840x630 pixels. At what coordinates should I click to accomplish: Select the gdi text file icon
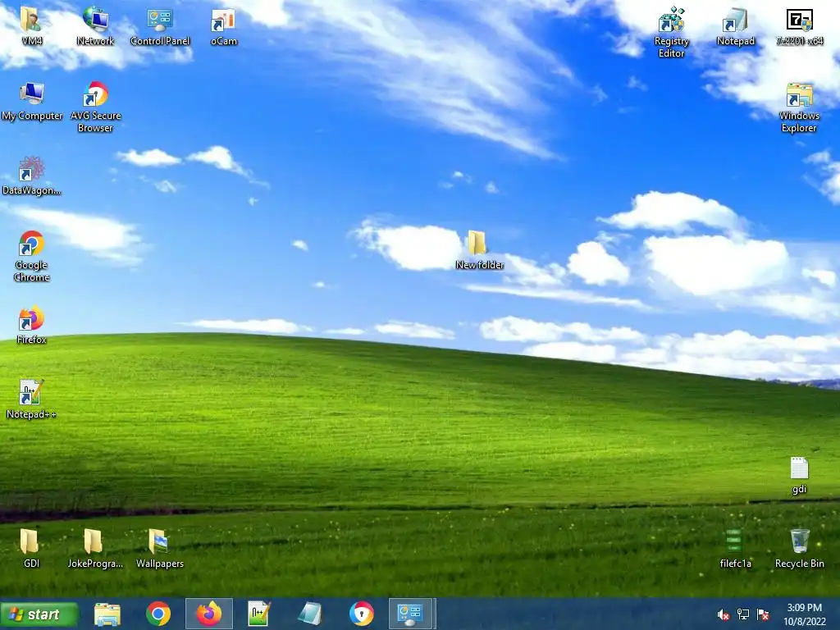click(799, 468)
